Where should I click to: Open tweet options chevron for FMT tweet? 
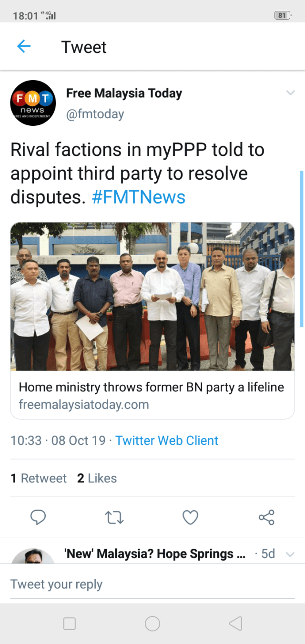[290, 93]
